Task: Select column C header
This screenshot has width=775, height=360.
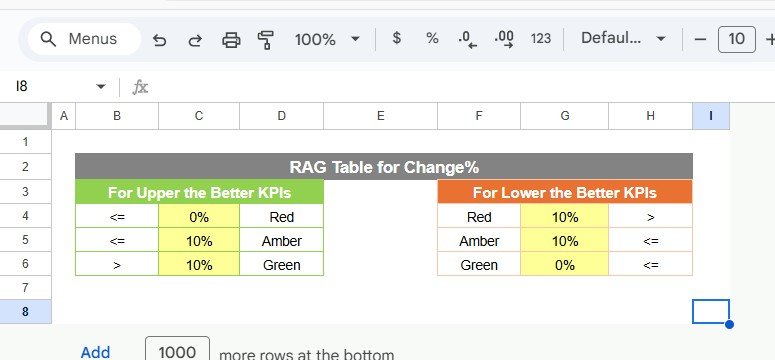Action: coord(199,116)
